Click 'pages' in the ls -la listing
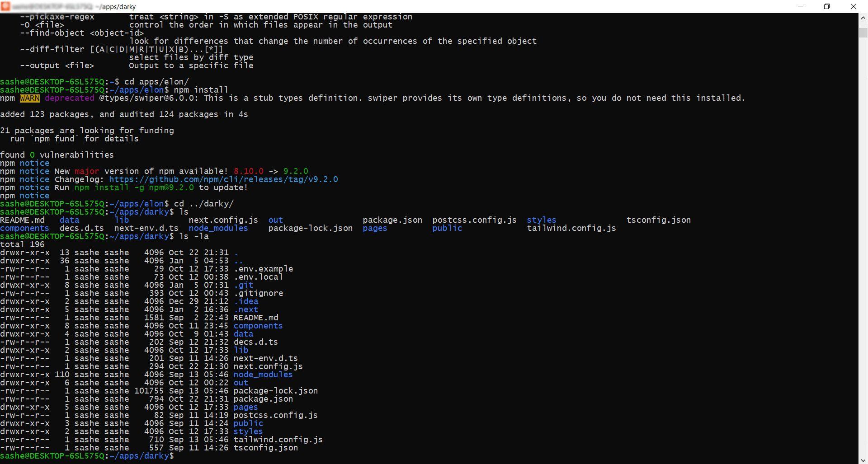Screen dimensions: 868x464 [x=245, y=407]
